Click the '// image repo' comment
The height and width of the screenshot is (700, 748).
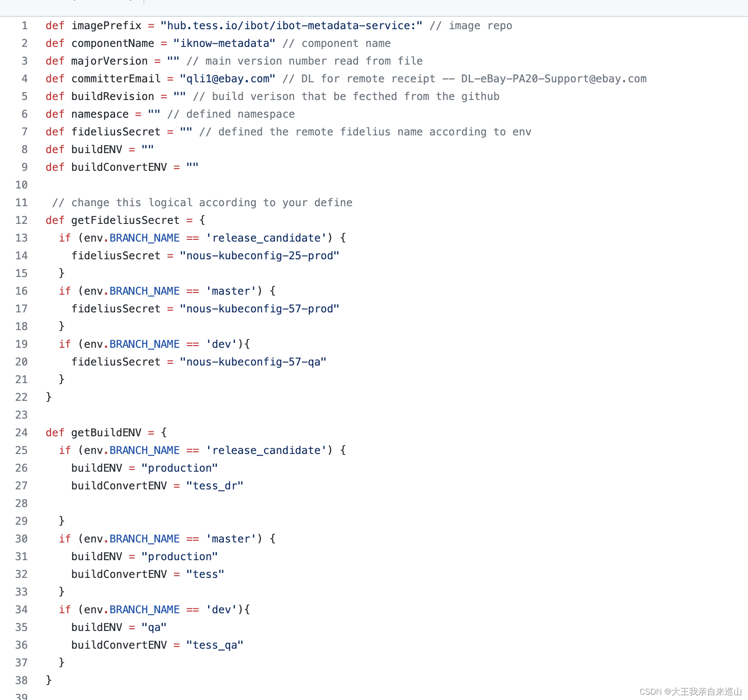tap(470, 26)
